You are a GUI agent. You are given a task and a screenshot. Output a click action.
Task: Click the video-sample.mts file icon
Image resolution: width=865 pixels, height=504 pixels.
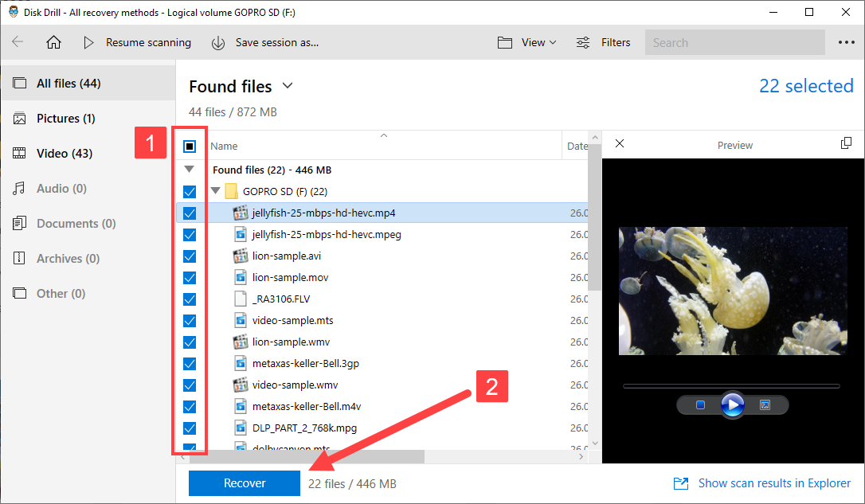(240, 320)
